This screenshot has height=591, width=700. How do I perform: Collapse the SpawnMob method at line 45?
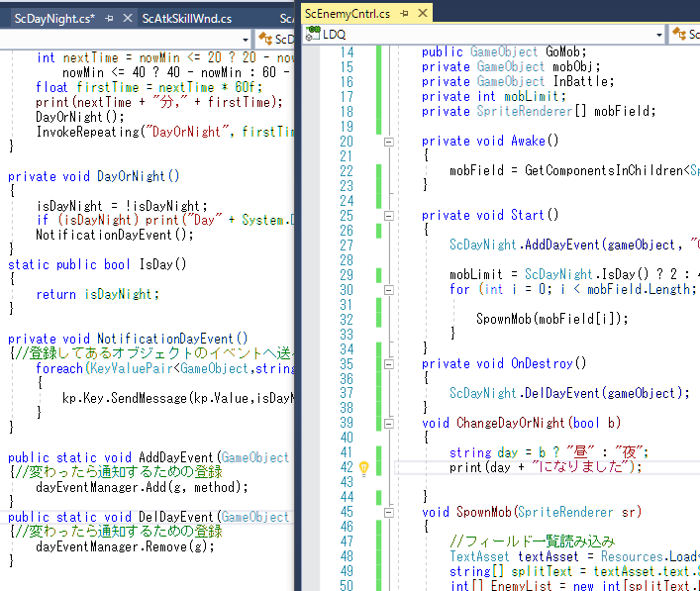(389, 513)
